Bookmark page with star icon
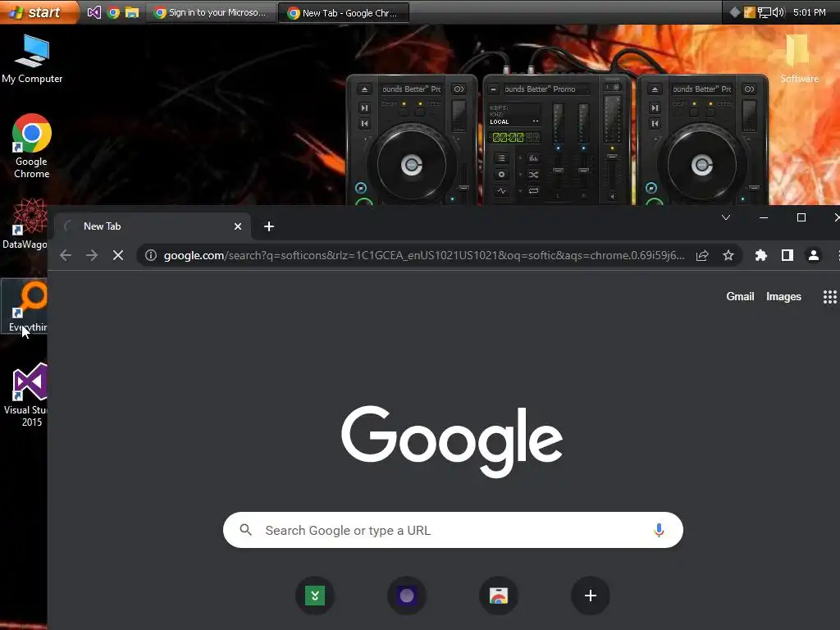Viewport: 840px width, 630px height. point(728,256)
